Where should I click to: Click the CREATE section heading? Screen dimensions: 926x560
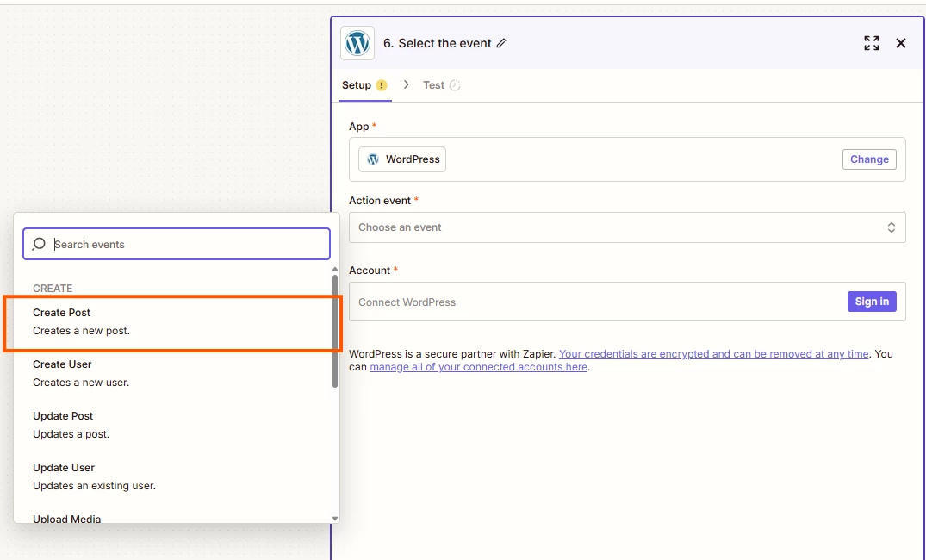[x=53, y=289]
